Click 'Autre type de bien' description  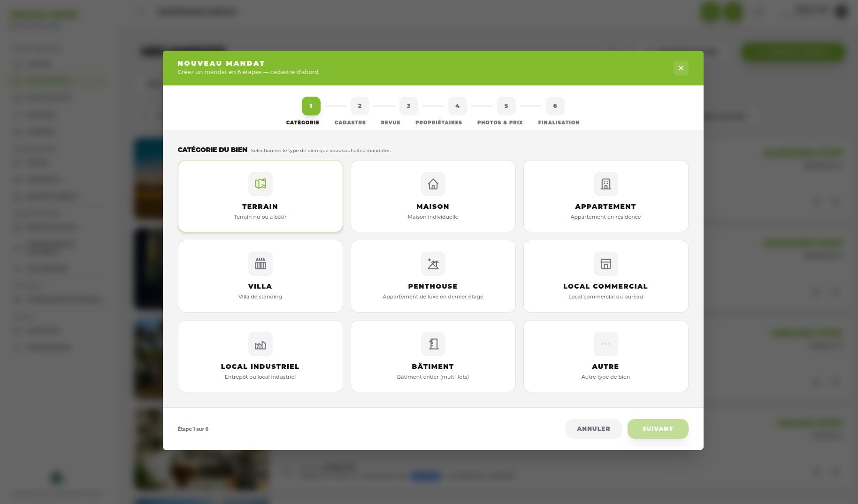point(605,377)
